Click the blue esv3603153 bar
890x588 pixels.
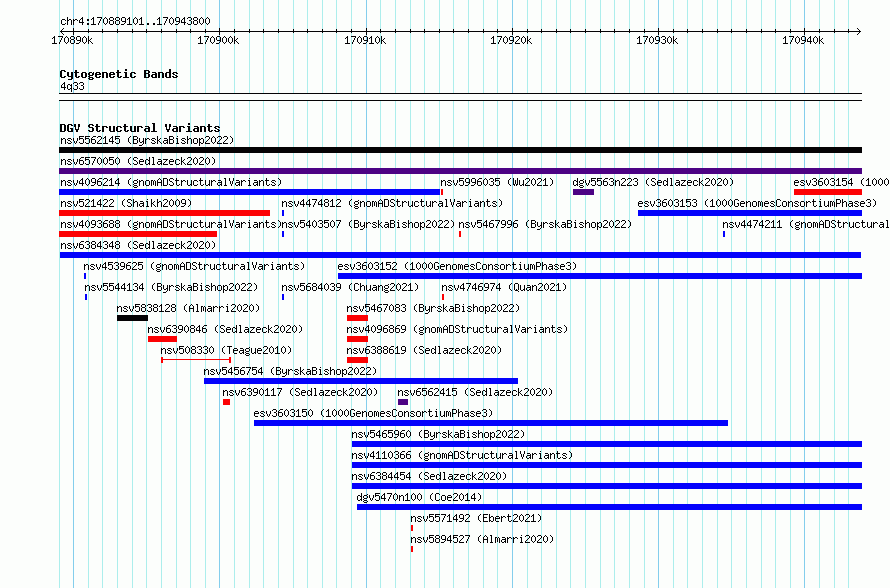pyautogui.click(x=750, y=213)
